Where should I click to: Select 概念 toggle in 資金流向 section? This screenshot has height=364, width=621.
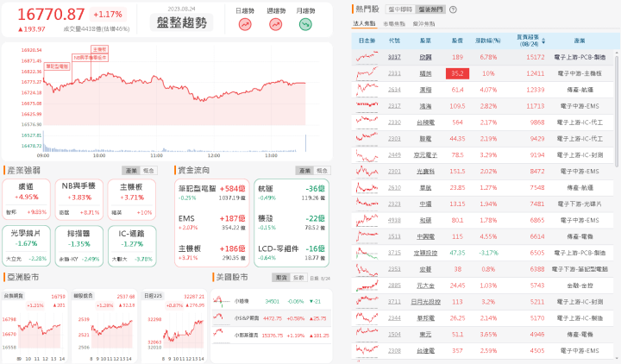click(x=322, y=171)
